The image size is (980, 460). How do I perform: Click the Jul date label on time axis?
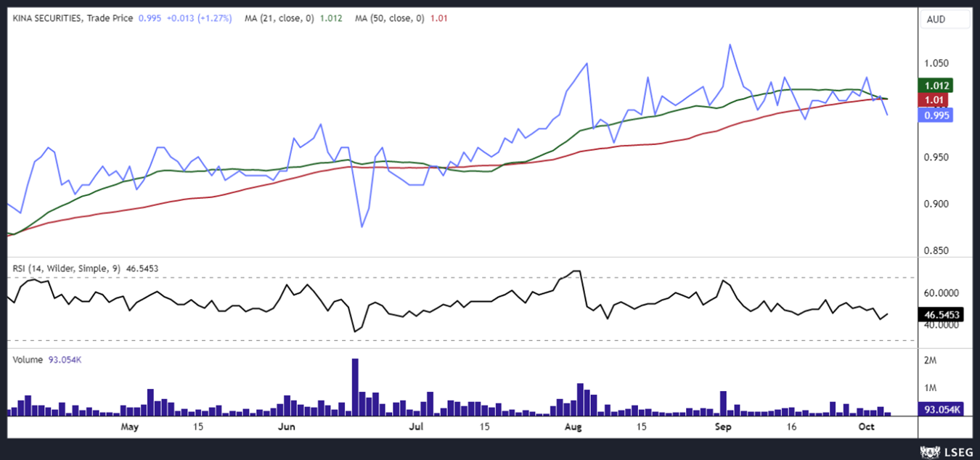pyautogui.click(x=417, y=427)
